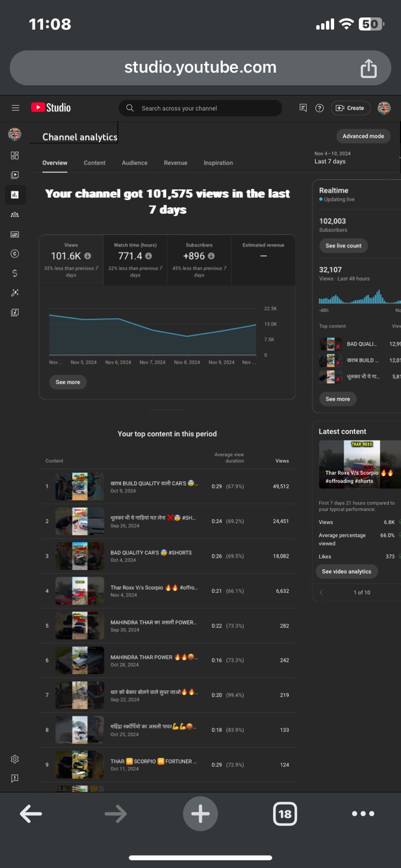Open the Help question mark icon
The image size is (401, 868).
tap(320, 108)
